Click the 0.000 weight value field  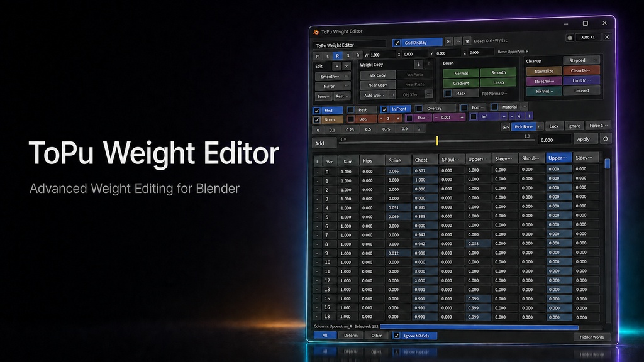click(x=554, y=140)
